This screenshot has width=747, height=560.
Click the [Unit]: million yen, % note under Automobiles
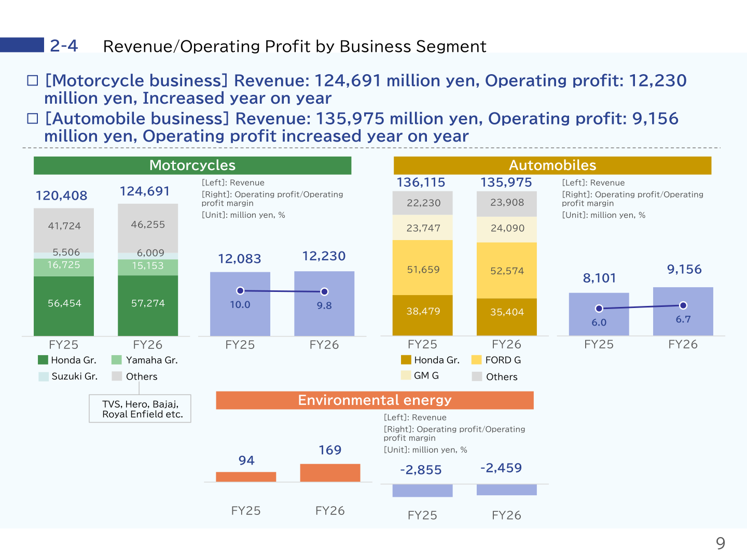pos(604,215)
